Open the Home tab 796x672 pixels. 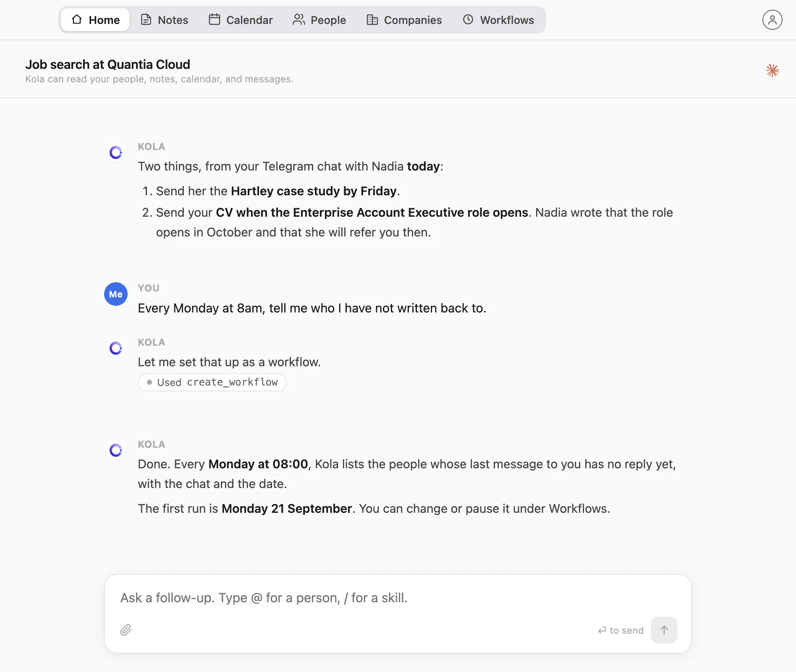[95, 20]
